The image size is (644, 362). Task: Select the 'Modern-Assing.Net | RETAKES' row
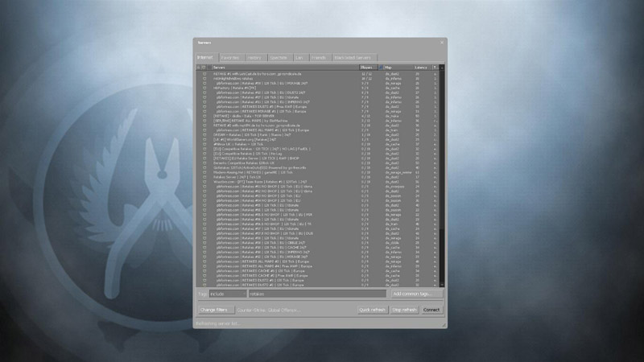click(x=318, y=172)
